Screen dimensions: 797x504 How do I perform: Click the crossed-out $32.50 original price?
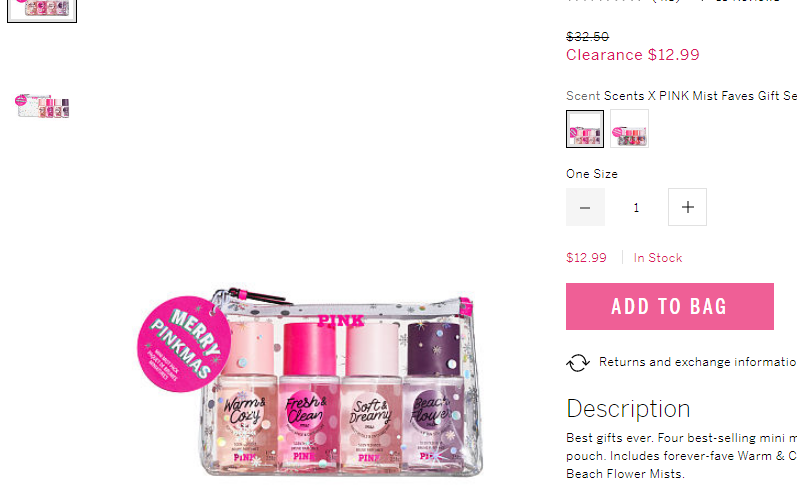pyautogui.click(x=588, y=37)
